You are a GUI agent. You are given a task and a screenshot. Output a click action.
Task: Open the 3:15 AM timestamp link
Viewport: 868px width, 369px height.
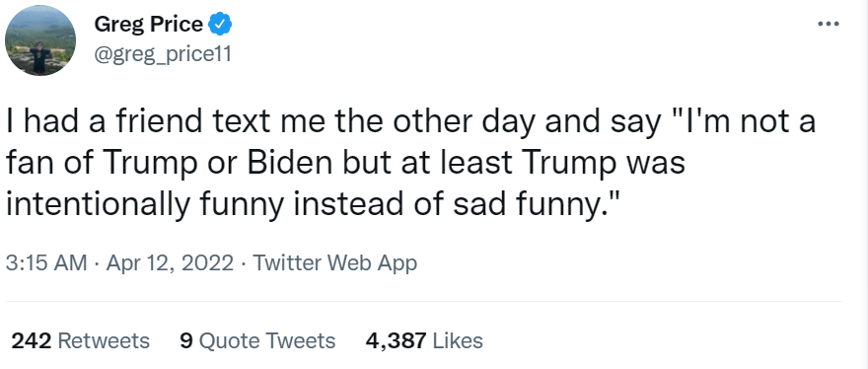pos(46,263)
